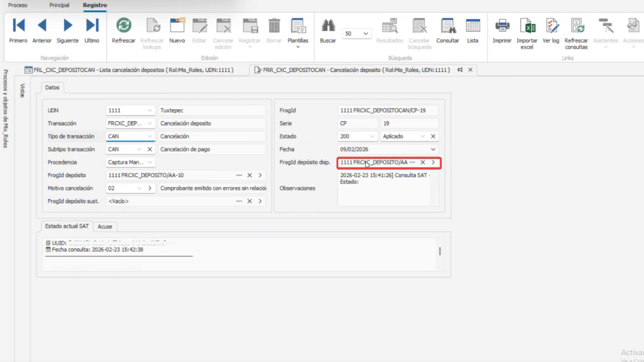Screen dimensions: 644x362
Task: Go to the Siguiente record
Action: click(67, 26)
